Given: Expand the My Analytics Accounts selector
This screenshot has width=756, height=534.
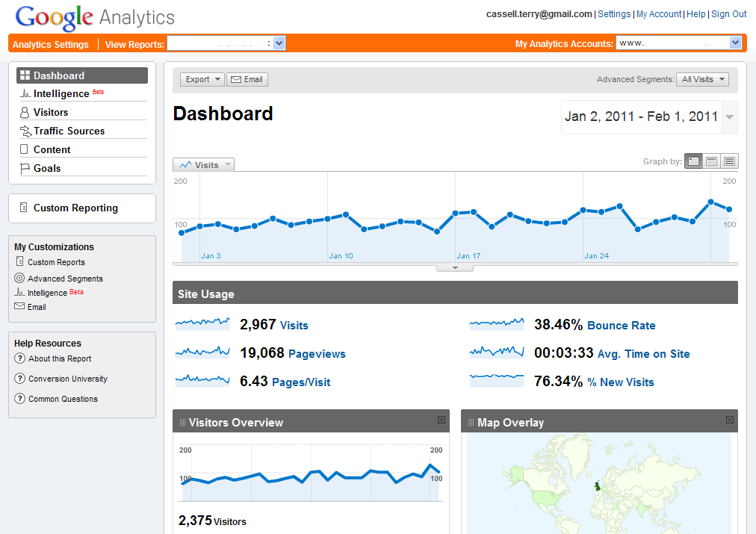Looking at the screenshot, I should [735, 43].
